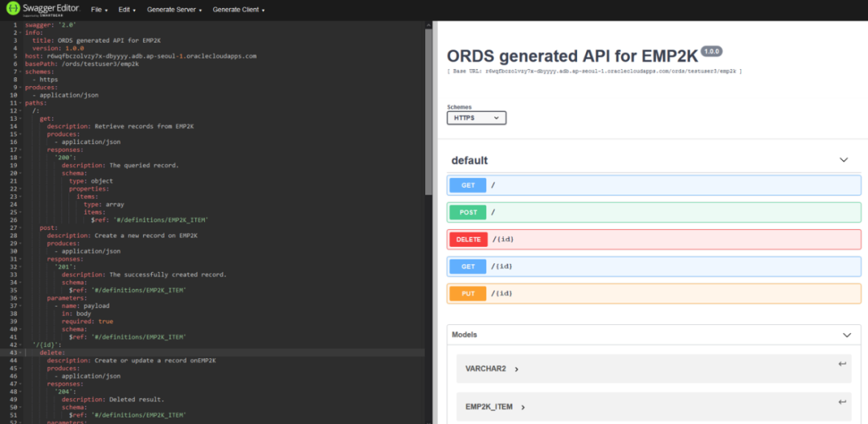868x424 pixels.
Task: Open the Schemes HTTPS dropdown
Action: [477, 117]
